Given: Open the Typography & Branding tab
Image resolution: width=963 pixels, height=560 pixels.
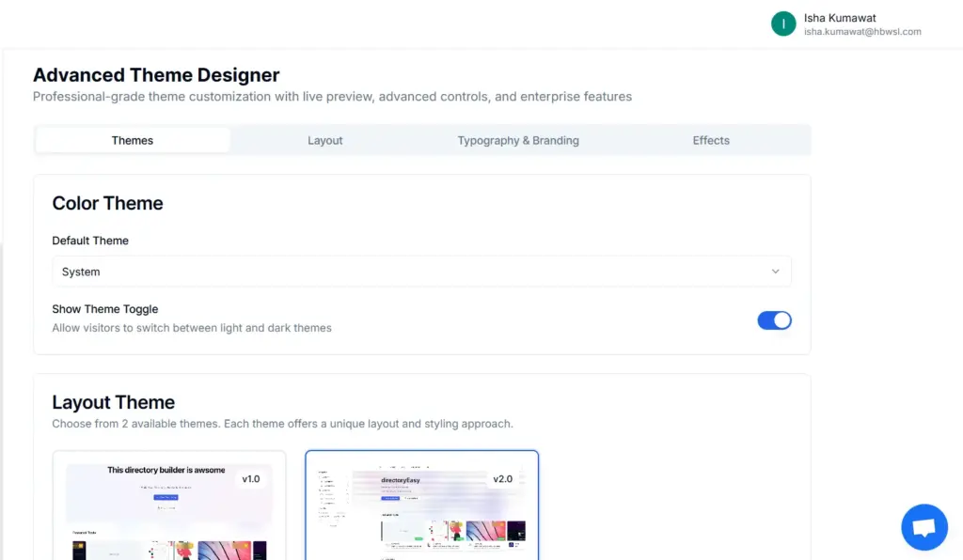Looking at the screenshot, I should coord(517,139).
